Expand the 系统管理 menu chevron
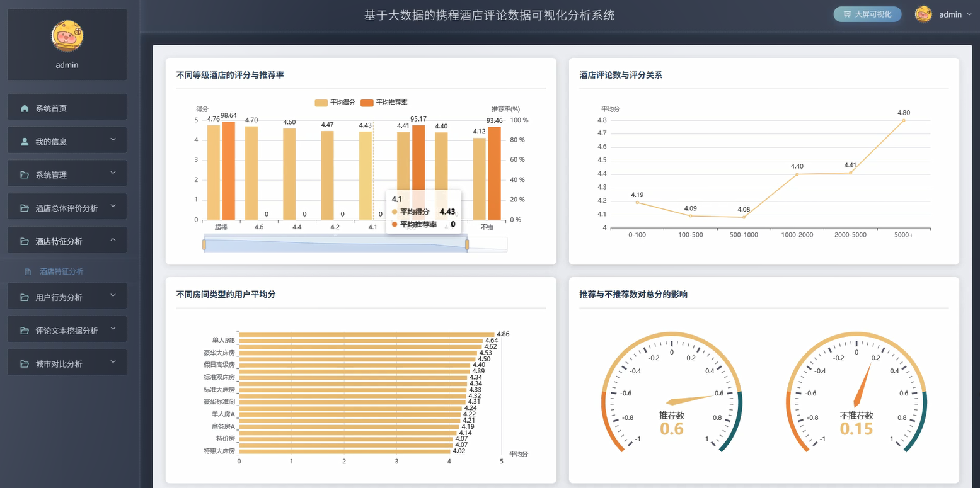Viewport: 980px width, 488px height. 113,173
